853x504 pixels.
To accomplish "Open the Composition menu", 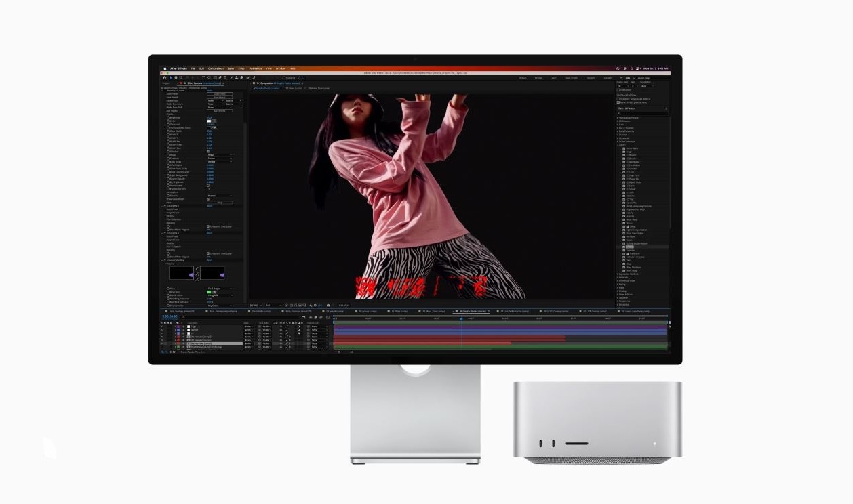I will tap(216, 68).
